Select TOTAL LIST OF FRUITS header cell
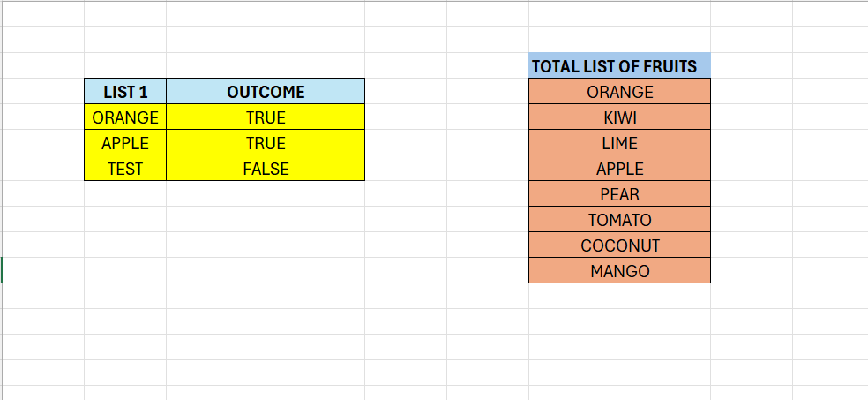 (x=619, y=66)
